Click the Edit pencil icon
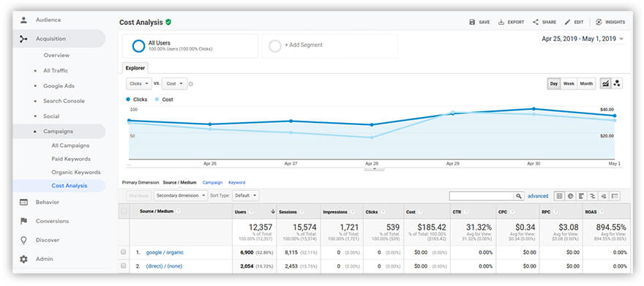The width and height of the screenshot is (644, 286). (x=567, y=22)
